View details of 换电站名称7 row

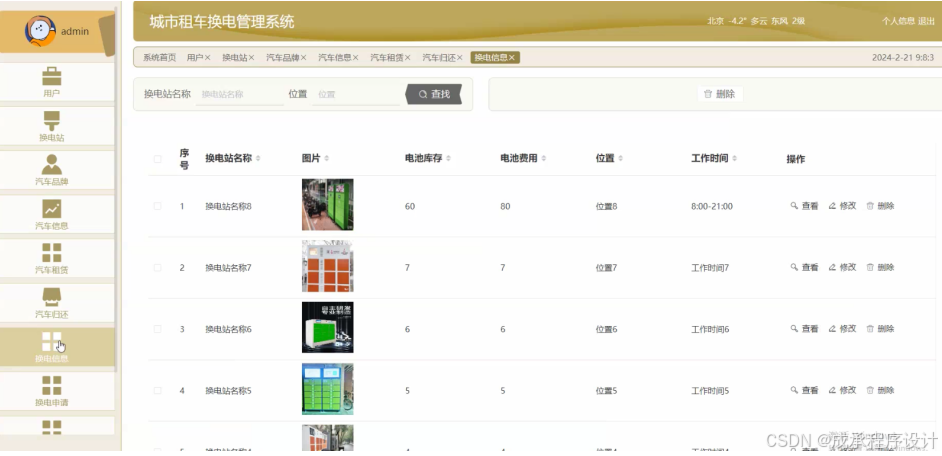(x=804, y=267)
